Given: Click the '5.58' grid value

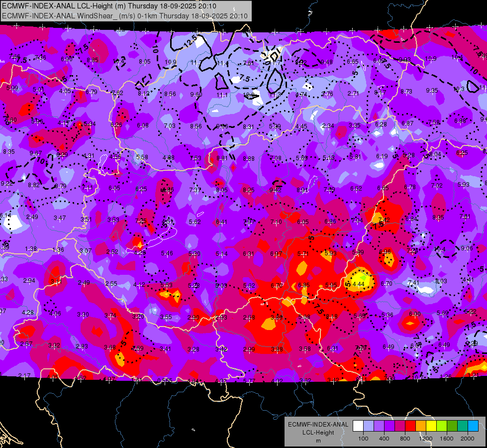Looking at the screenshot, I should click(x=142, y=157).
